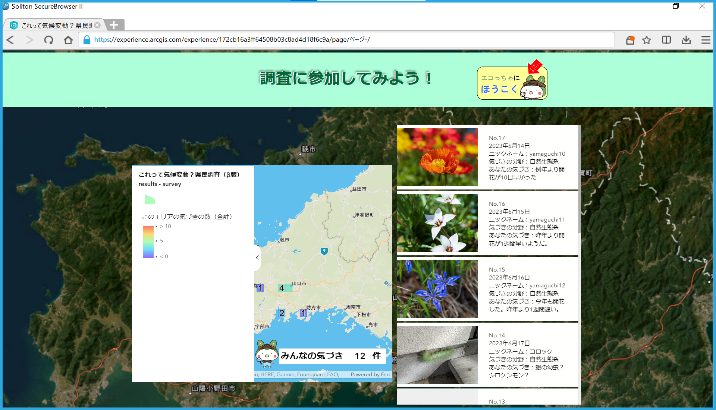The height and width of the screenshot is (410, 716).
Task: Click the みんなの気づき 12 件 counter
Action: click(x=332, y=356)
